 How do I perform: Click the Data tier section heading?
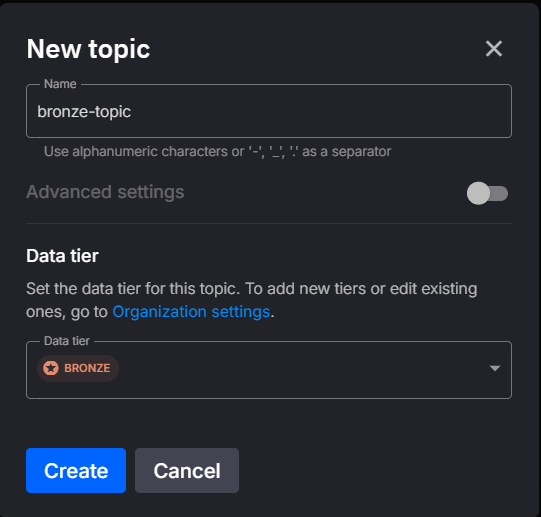62,256
